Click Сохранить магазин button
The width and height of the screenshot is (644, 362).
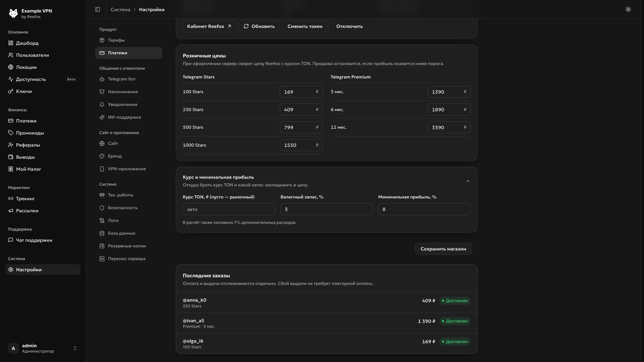[443, 249]
